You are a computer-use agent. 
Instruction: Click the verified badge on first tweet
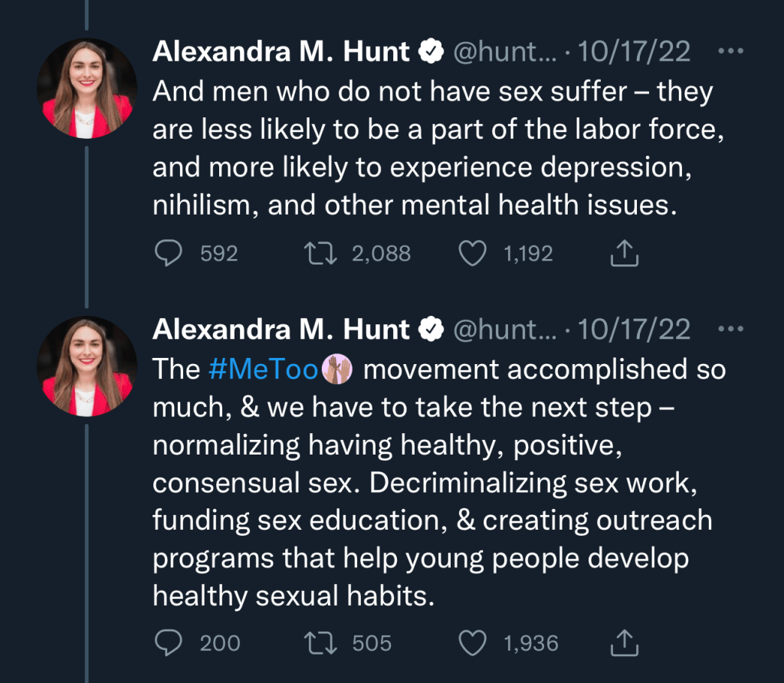pos(432,51)
